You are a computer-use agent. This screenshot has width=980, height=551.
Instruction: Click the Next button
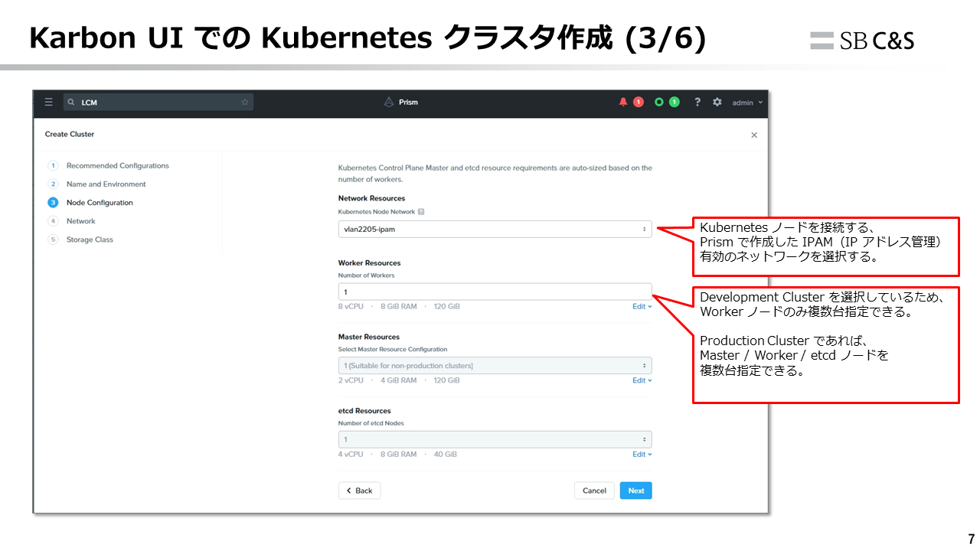636,491
